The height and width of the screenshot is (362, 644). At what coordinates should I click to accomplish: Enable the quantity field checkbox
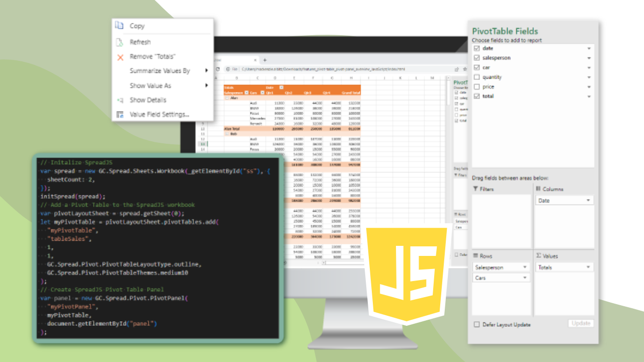tap(477, 77)
